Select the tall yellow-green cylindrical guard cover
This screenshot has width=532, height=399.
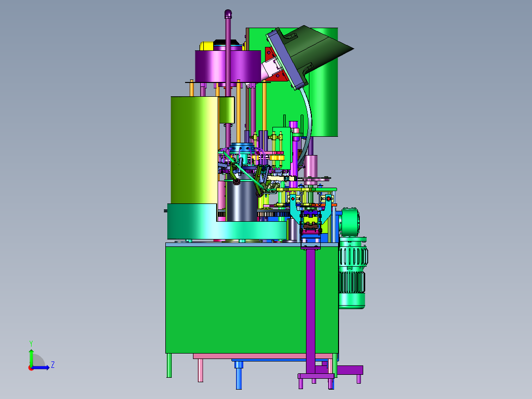194,150
